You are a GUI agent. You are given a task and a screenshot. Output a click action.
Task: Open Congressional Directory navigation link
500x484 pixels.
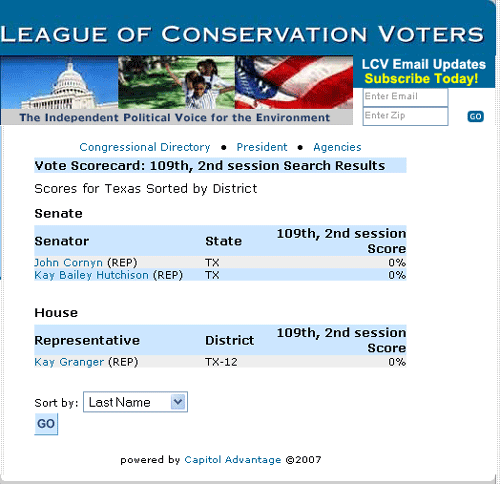(145, 147)
